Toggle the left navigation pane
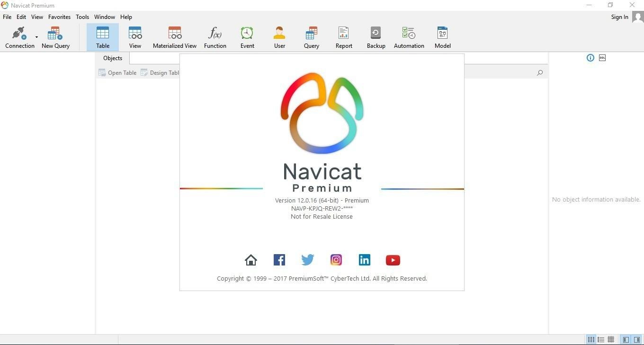The image size is (644, 345). [626, 340]
